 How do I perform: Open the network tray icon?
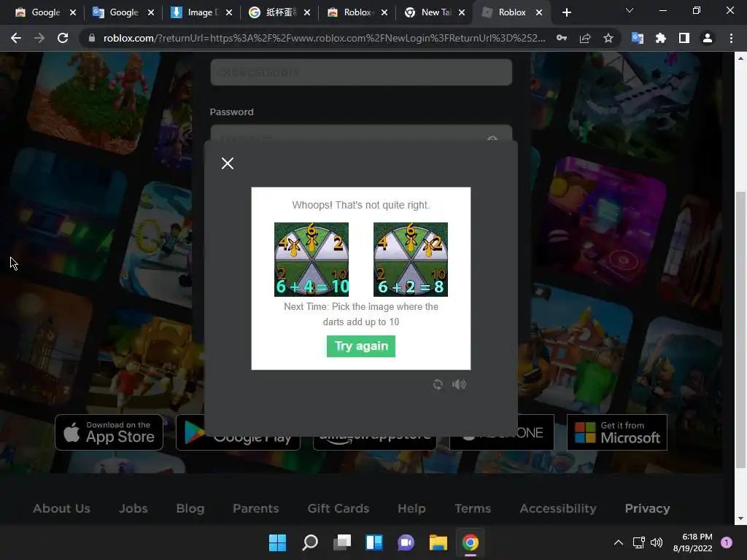(638, 542)
